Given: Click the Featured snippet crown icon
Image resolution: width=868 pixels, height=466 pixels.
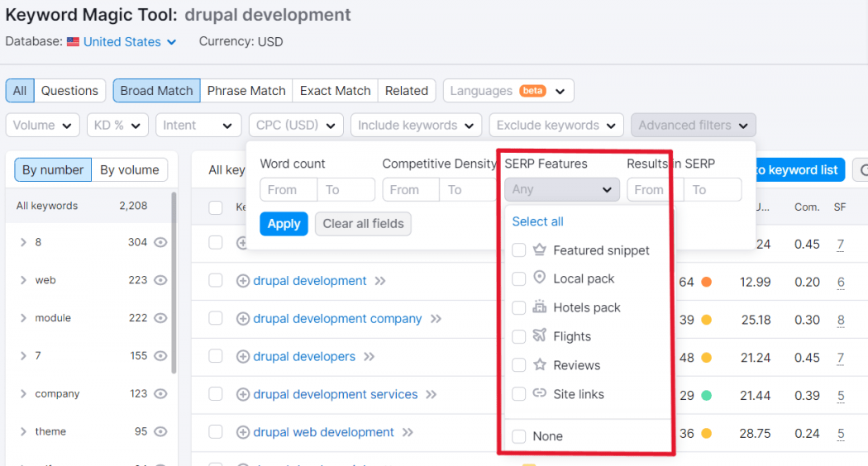Looking at the screenshot, I should click(x=539, y=250).
